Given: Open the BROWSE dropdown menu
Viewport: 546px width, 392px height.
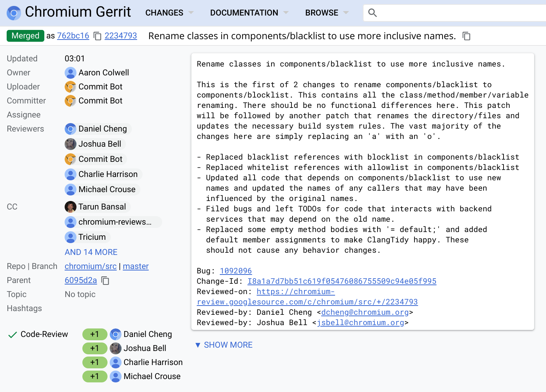Looking at the screenshot, I should click(327, 13).
